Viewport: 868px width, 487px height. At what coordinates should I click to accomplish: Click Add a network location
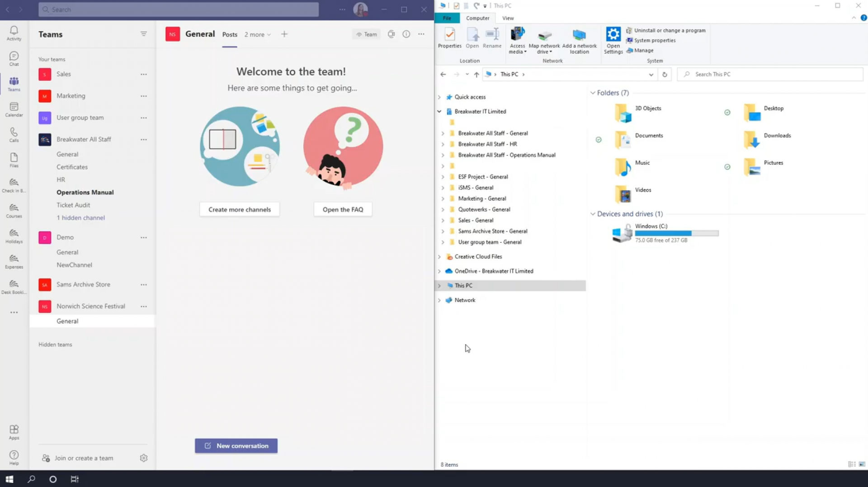(x=580, y=41)
